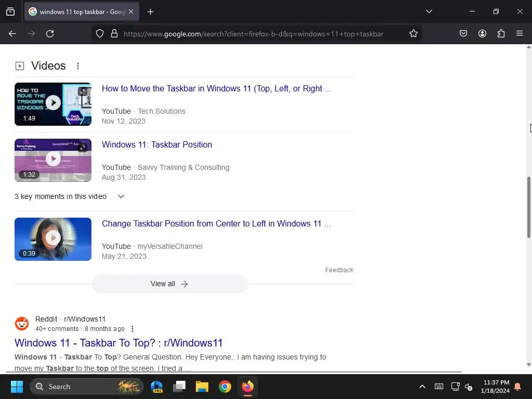Reload the current page
The width and height of the screenshot is (532, 399).
click(50, 34)
